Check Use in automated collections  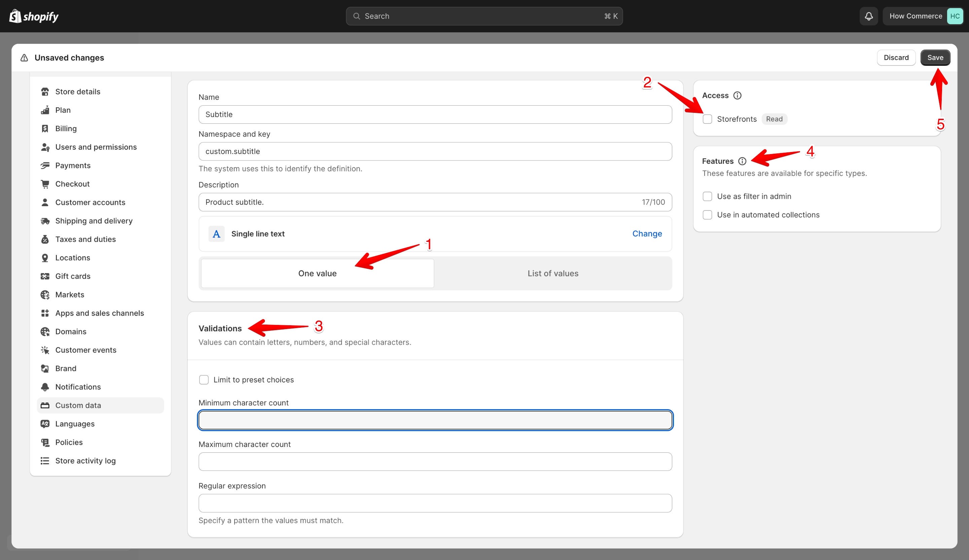(x=707, y=215)
